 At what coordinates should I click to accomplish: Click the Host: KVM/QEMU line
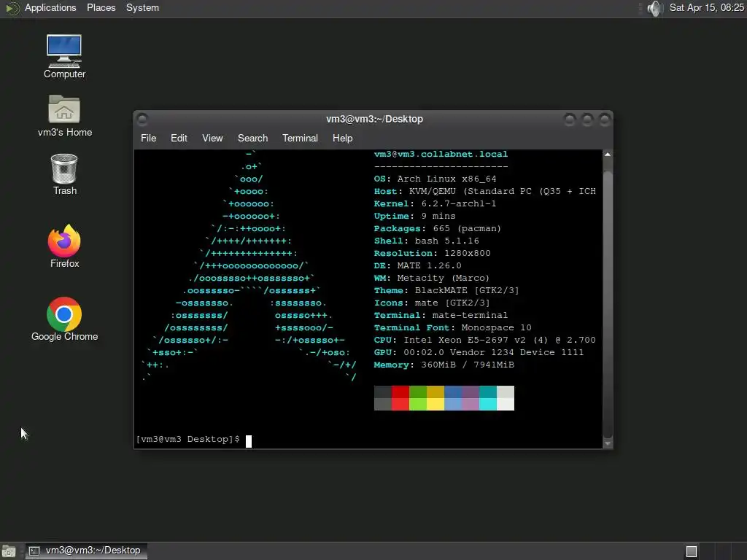coord(484,192)
